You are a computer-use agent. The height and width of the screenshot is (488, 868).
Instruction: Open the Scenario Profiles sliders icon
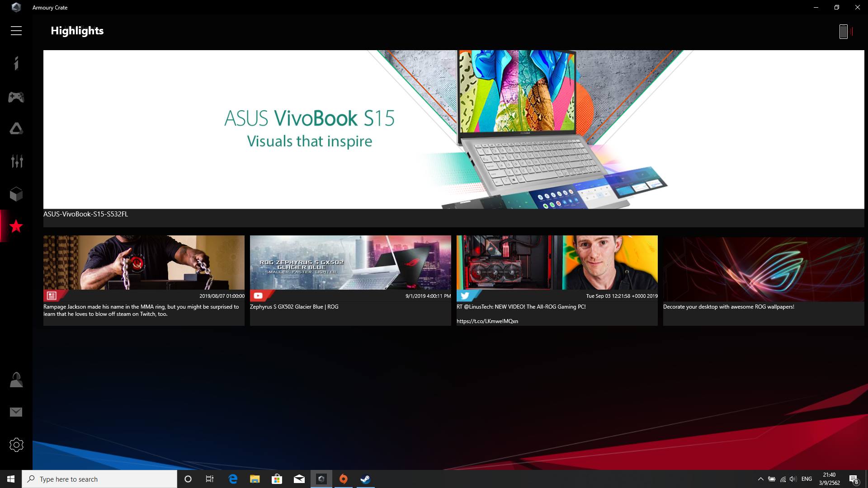coord(16,161)
